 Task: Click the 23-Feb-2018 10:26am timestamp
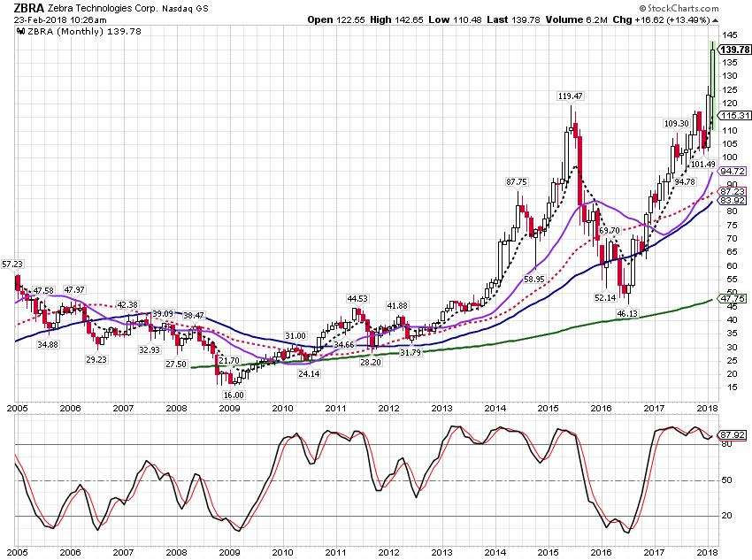point(60,20)
